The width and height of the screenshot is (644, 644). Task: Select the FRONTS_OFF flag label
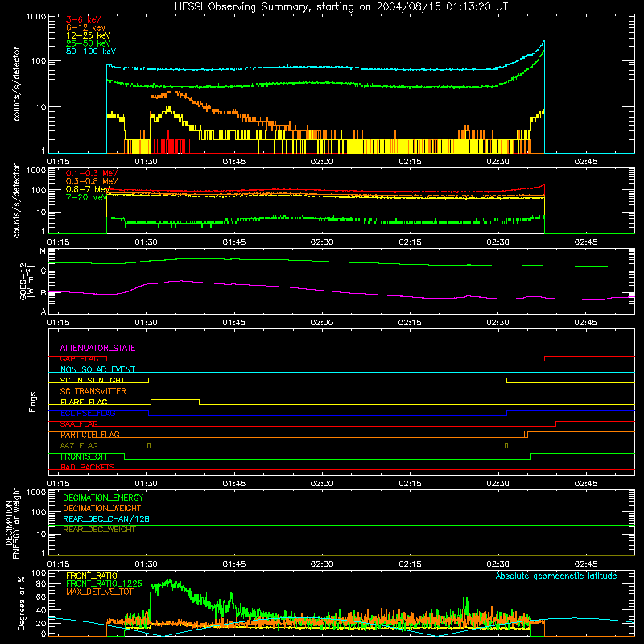[85, 456]
